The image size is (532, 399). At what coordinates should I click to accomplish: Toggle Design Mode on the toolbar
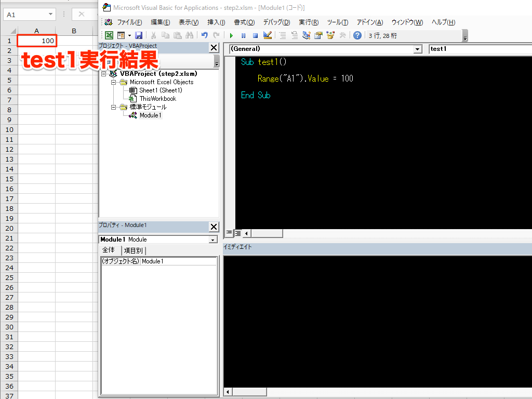coord(268,35)
